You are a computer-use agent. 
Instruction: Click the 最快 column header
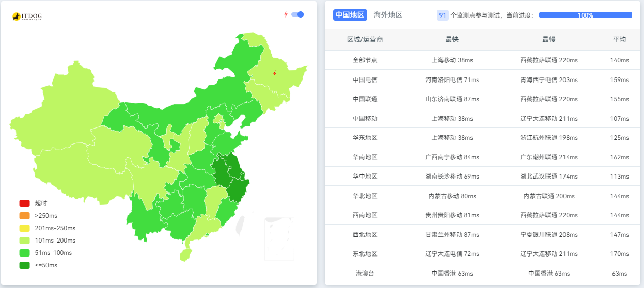pyautogui.click(x=452, y=40)
